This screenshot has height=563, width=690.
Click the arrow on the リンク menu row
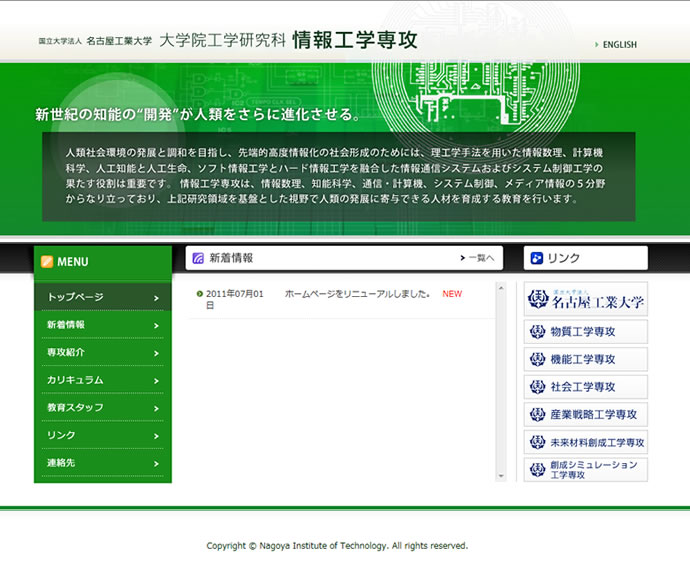pos(156,436)
